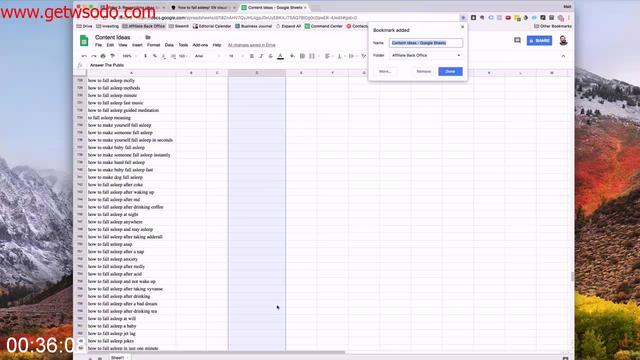Image resolution: width=640 pixels, height=360 pixels.
Task: Click the Done button in bookmark dialog
Action: coord(450,71)
